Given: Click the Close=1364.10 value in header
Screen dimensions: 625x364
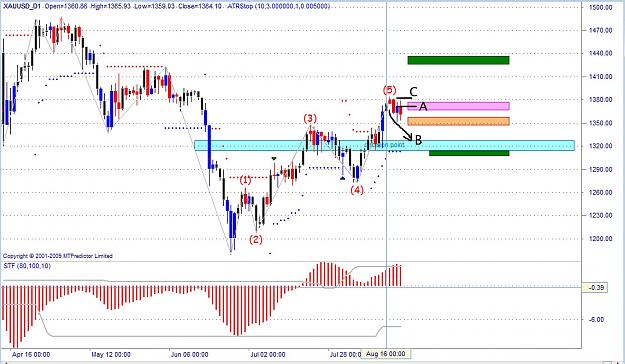Looking at the screenshot, I should pyautogui.click(x=200, y=6).
